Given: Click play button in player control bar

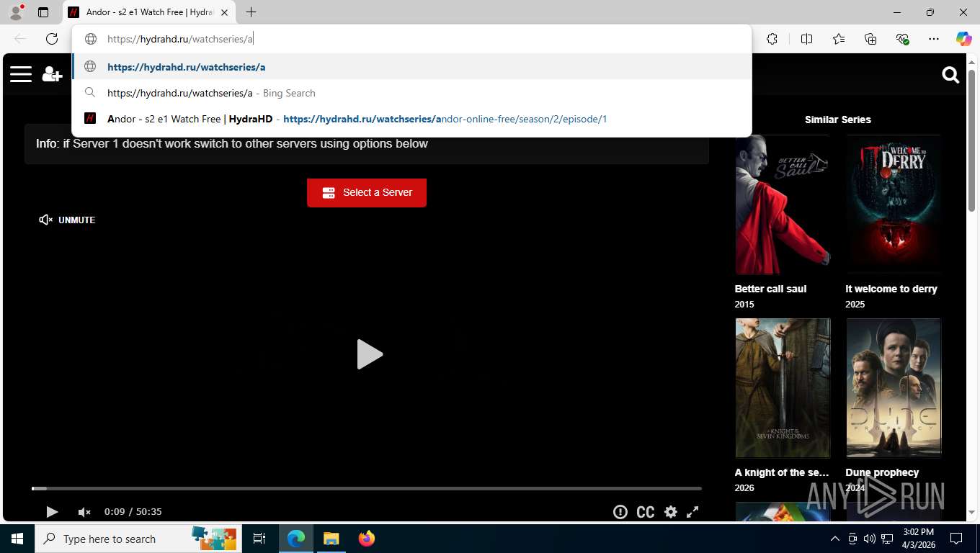Looking at the screenshot, I should click(52, 511).
